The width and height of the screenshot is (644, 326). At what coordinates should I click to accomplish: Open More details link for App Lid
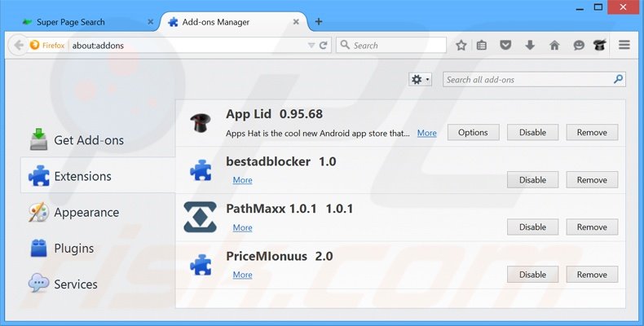pyautogui.click(x=426, y=133)
